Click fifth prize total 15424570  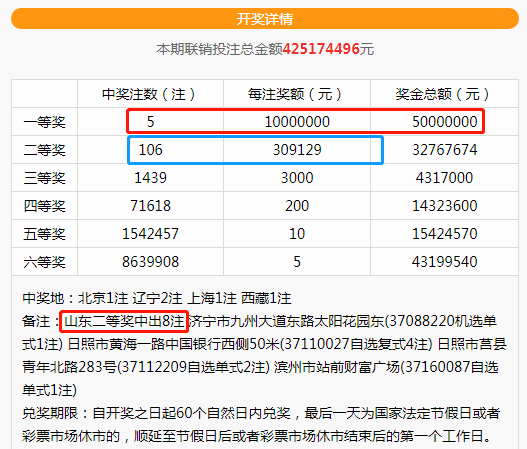click(x=444, y=234)
